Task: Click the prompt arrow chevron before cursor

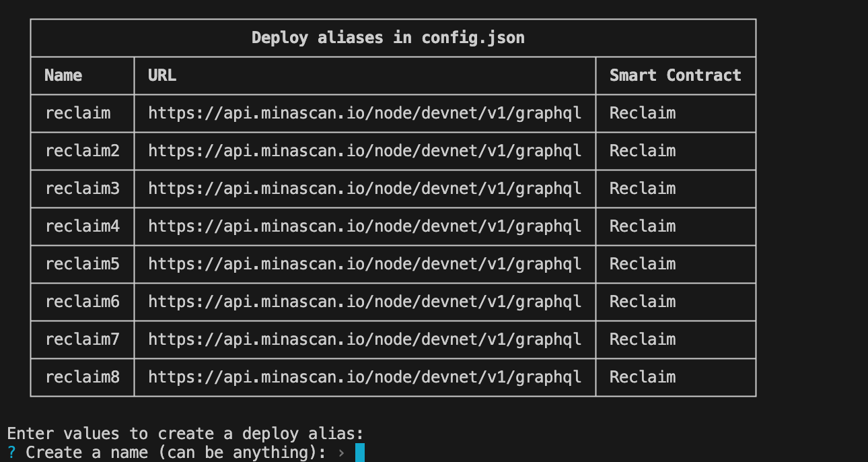Action: pos(341,453)
